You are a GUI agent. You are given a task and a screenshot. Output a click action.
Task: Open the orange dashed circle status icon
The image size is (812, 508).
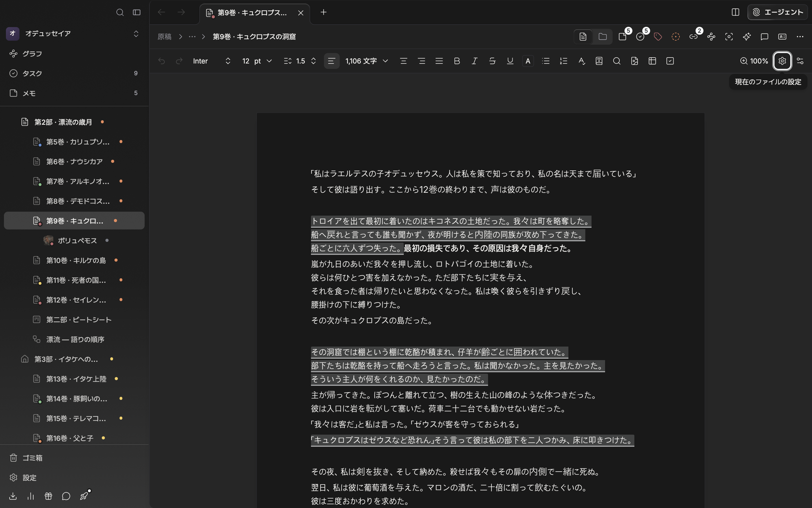pos(676,37)
